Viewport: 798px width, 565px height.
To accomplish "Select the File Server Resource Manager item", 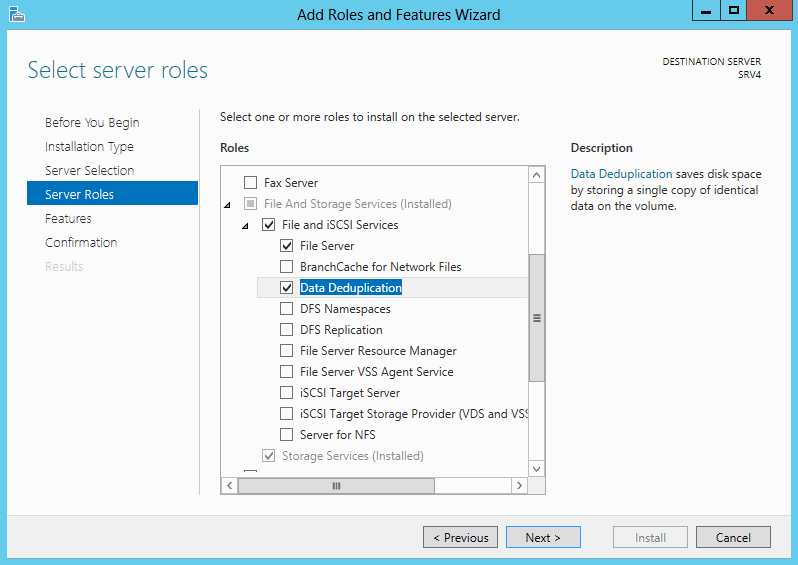I will [x=378, y=351].
